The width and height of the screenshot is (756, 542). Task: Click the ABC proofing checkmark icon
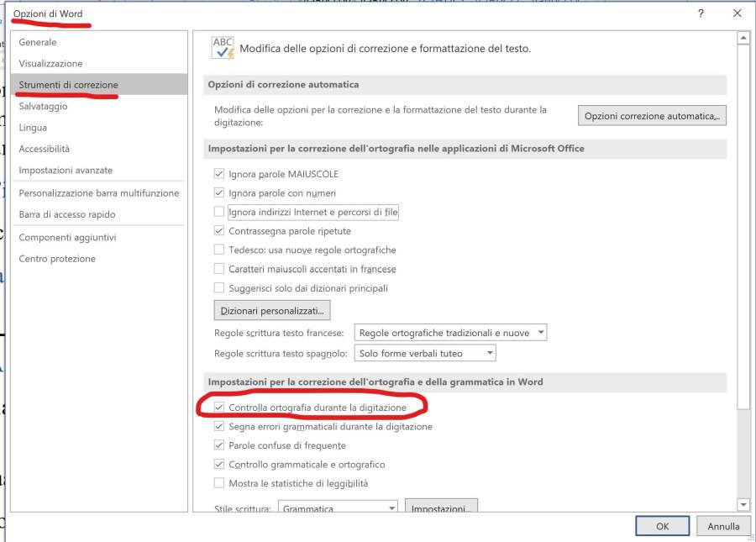(x=223, y=48)
